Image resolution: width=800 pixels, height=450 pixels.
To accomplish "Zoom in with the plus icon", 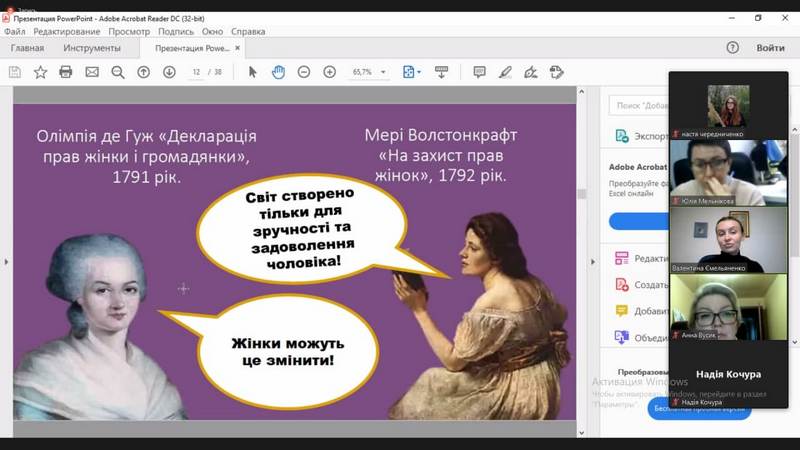I will point(330,72).
